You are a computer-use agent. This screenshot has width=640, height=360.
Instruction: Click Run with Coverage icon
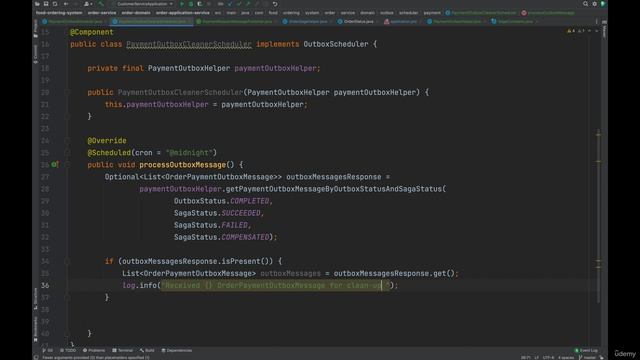[x=200, y=4]
